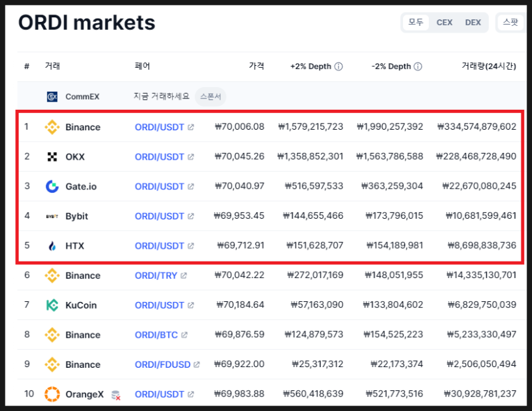Screen dimensions: 532x411
Task: Open the HTX ORDI/USDT pair link
Action: [160, 245]
